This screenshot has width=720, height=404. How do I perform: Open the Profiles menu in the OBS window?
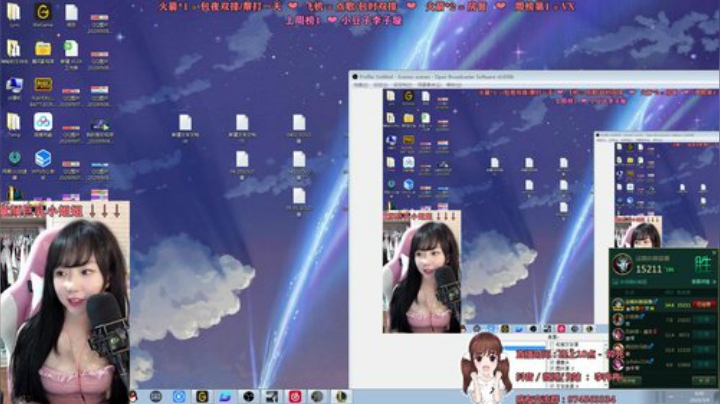pos(403,85)
